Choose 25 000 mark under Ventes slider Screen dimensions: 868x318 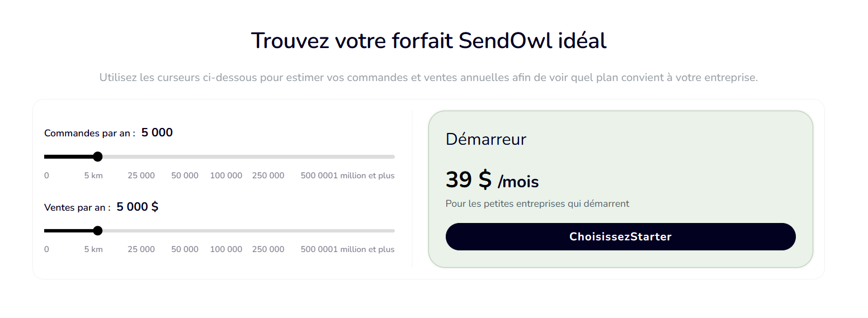141,249
